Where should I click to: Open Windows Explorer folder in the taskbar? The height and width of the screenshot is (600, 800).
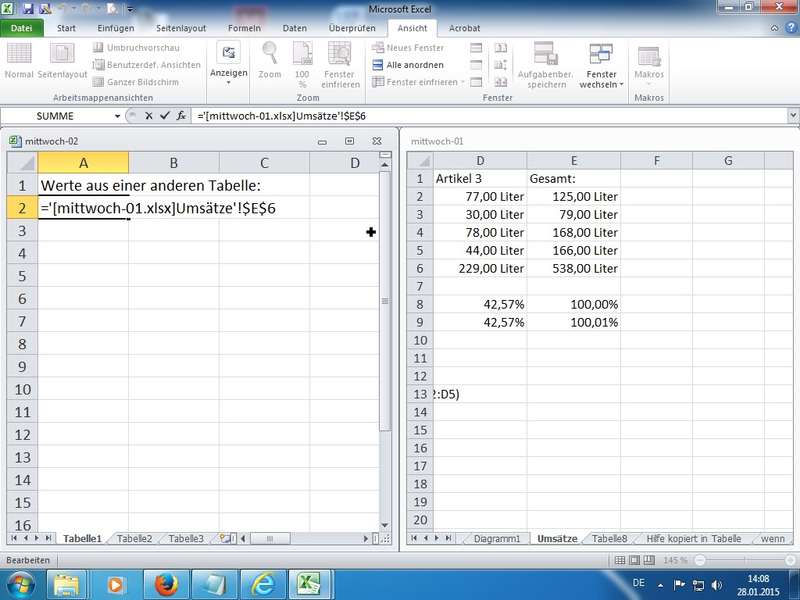(68, 582)
